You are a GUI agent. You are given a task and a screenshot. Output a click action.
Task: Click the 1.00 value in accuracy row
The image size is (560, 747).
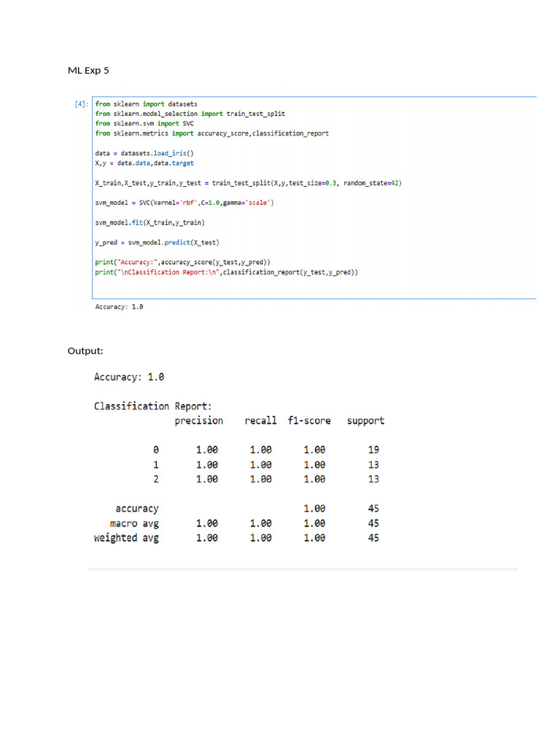tap(315, 508)
